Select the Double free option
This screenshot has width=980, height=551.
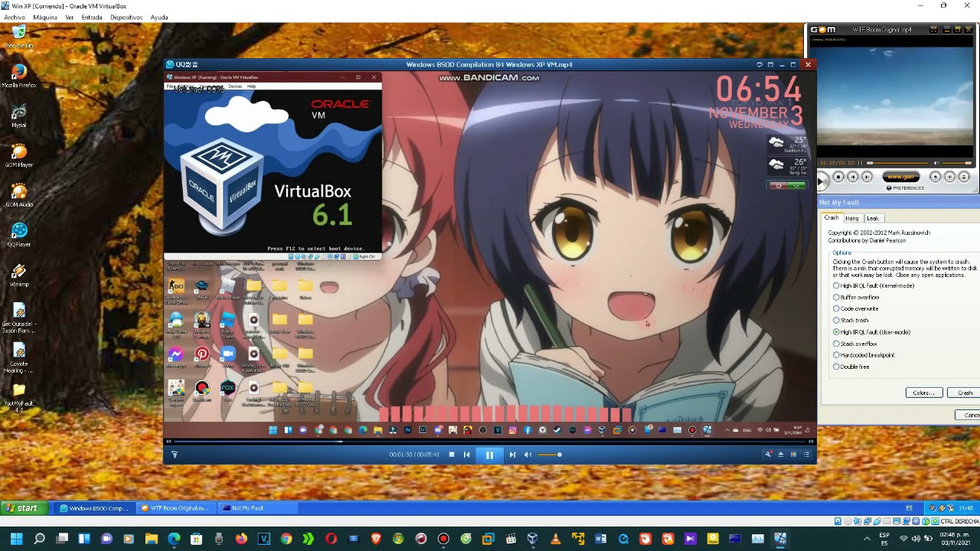[x=851, y=367]
